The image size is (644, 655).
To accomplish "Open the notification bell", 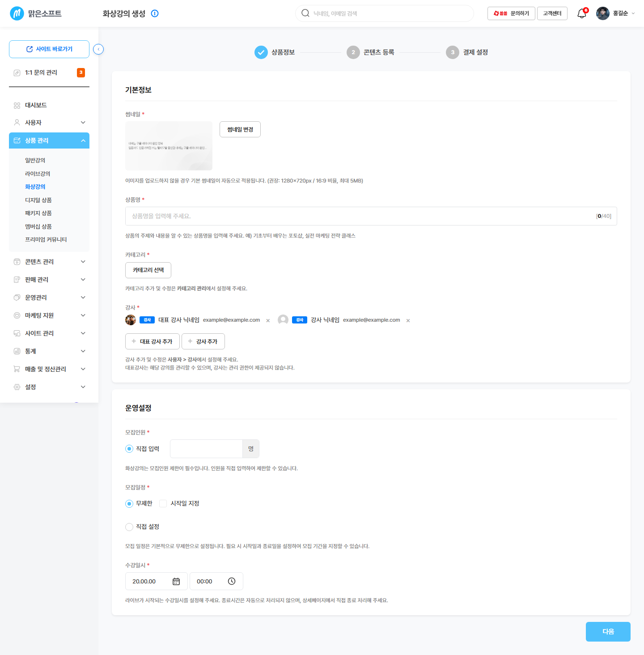I will point(582,13).
